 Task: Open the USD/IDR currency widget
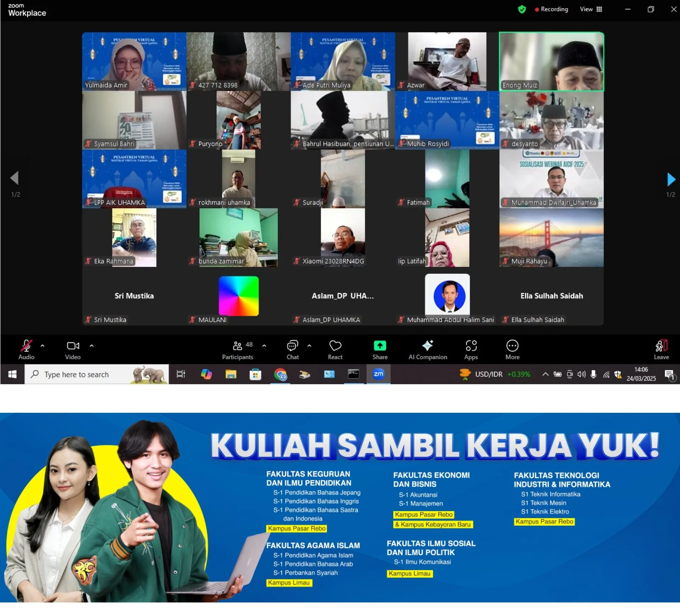[495, 374]
